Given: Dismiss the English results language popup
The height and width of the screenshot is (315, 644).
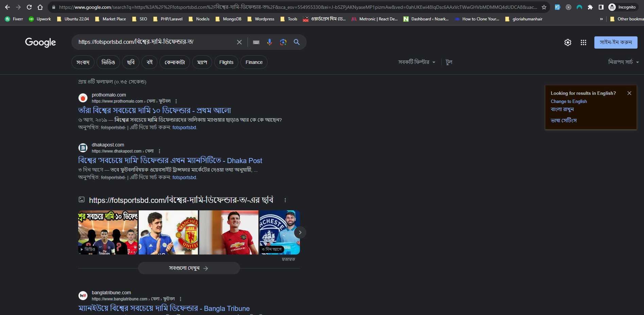Looking at the screenshot, I should [x=629, y=93].
